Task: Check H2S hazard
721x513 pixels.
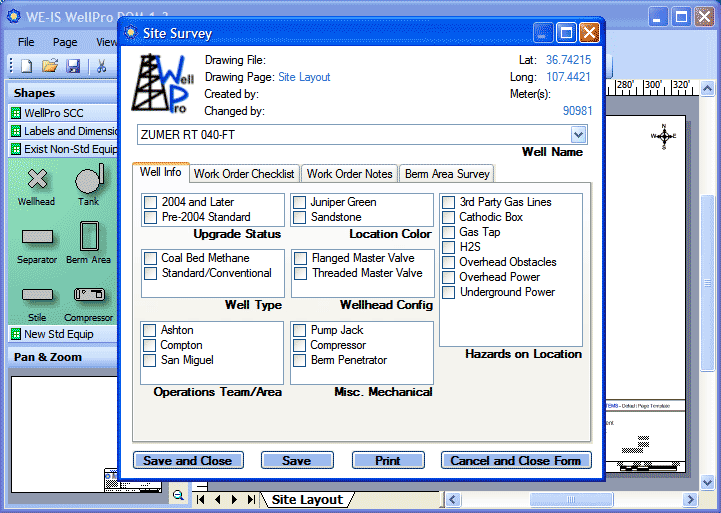Action: tap(448, 247)
